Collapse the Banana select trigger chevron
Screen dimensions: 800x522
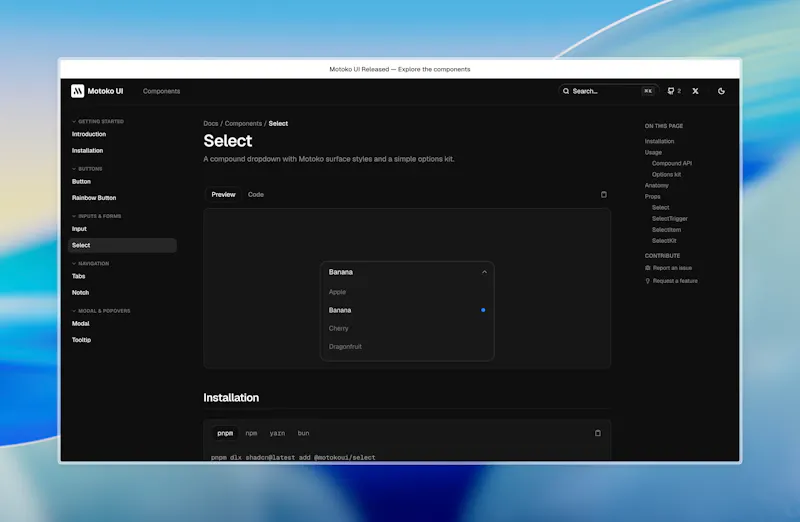point(484,272)
